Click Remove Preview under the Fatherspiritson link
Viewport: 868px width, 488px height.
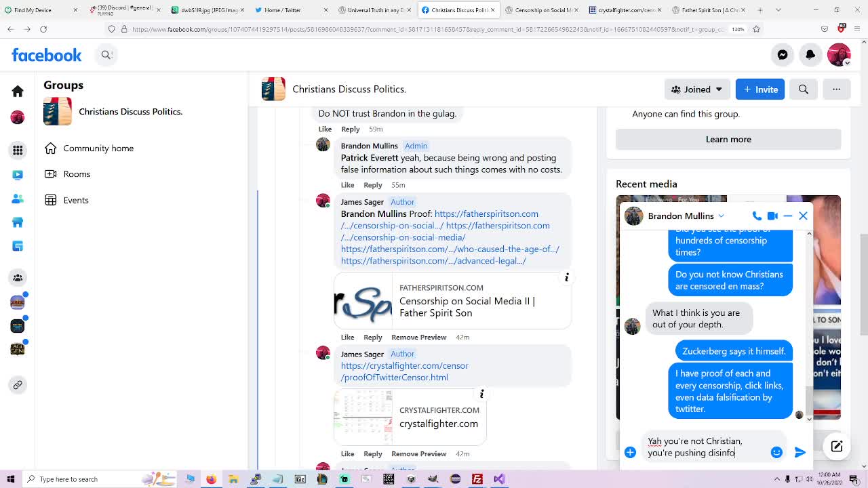[418, 337]
